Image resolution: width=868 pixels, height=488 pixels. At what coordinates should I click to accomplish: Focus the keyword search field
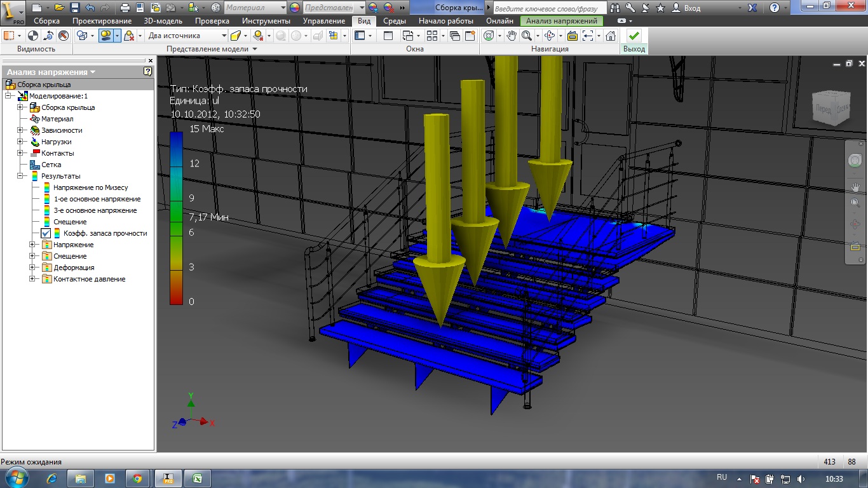point(550,8)
